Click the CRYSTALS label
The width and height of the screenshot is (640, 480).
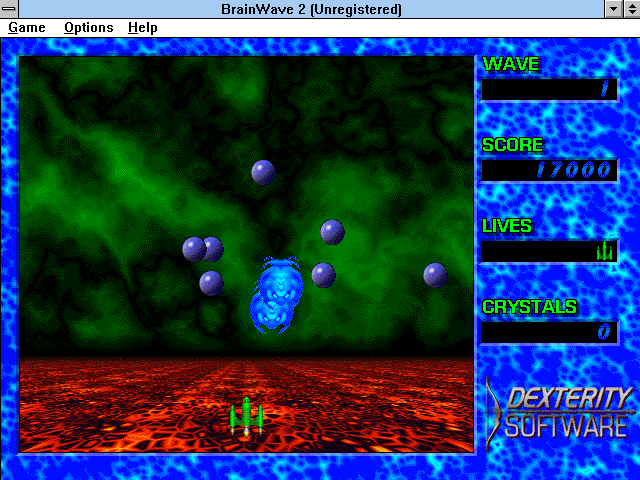click(x=530, y=307)
